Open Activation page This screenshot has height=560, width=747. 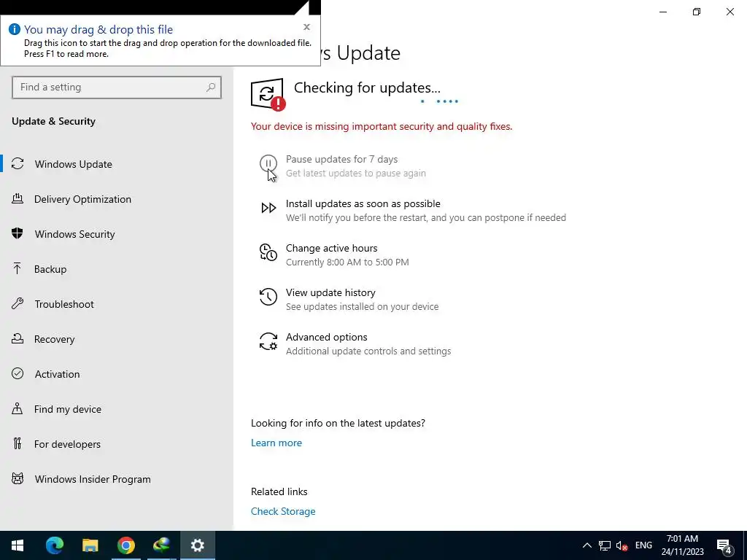[x=117, y=374]
